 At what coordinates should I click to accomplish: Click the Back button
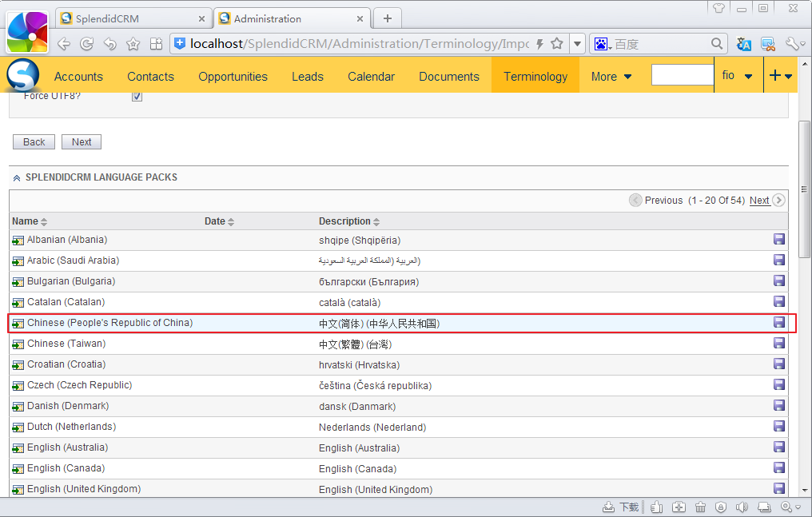coord(34,141)
